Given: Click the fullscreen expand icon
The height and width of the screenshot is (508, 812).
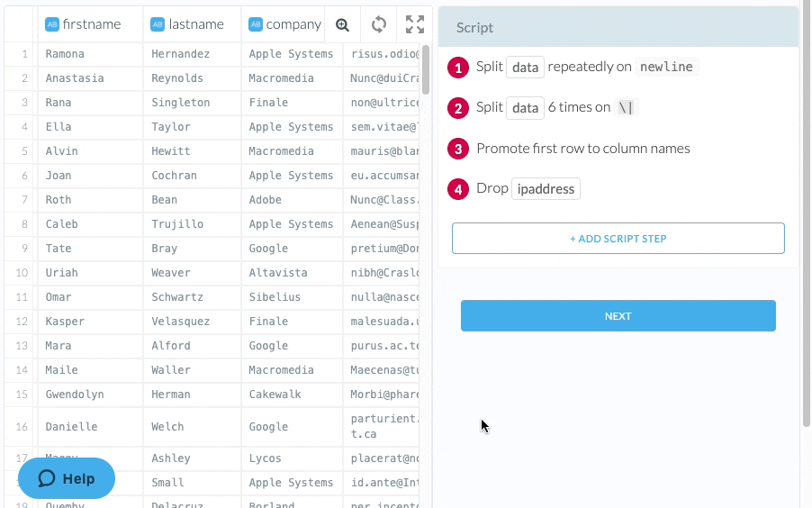Looking at the screenshot, I should (414, 24).
